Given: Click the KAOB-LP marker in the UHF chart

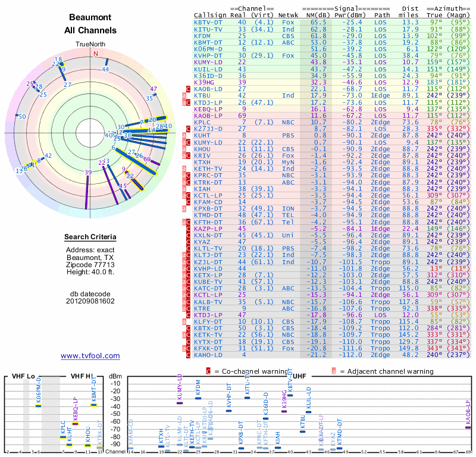Looking at the screenshot, I should tap(468, 428).
